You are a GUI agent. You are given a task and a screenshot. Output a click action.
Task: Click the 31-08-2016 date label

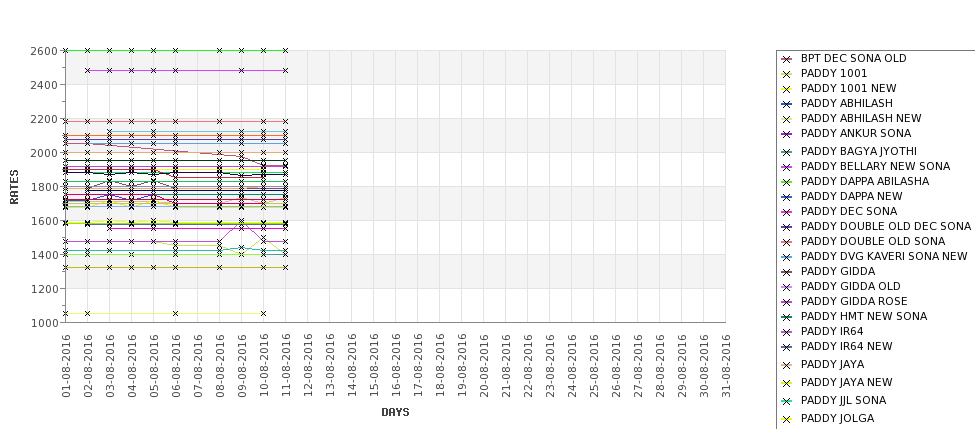725,366
